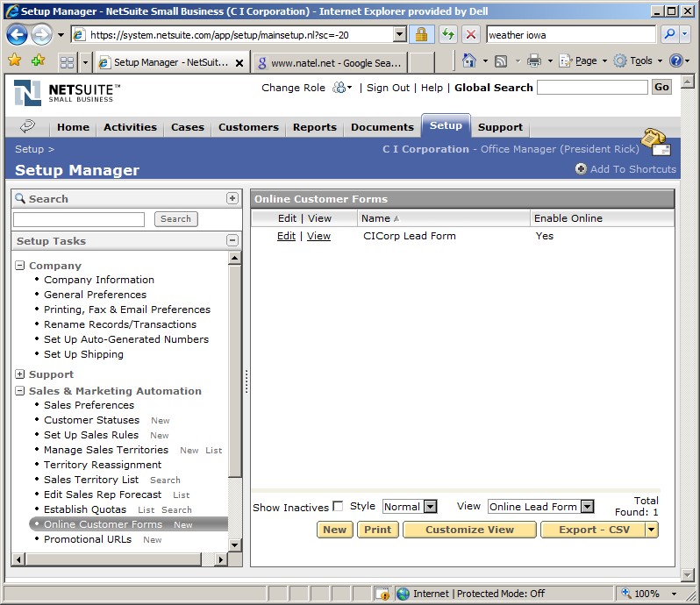This screenshot has width=700, height=605.
Task: Open the Activities navigation tab
Action: [130, 127]
